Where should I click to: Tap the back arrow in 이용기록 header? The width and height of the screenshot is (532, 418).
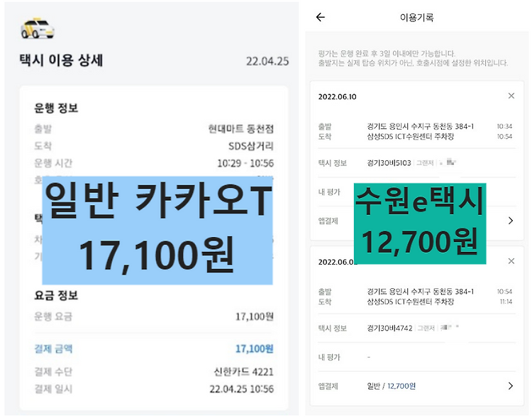click(x=321, y=17)
